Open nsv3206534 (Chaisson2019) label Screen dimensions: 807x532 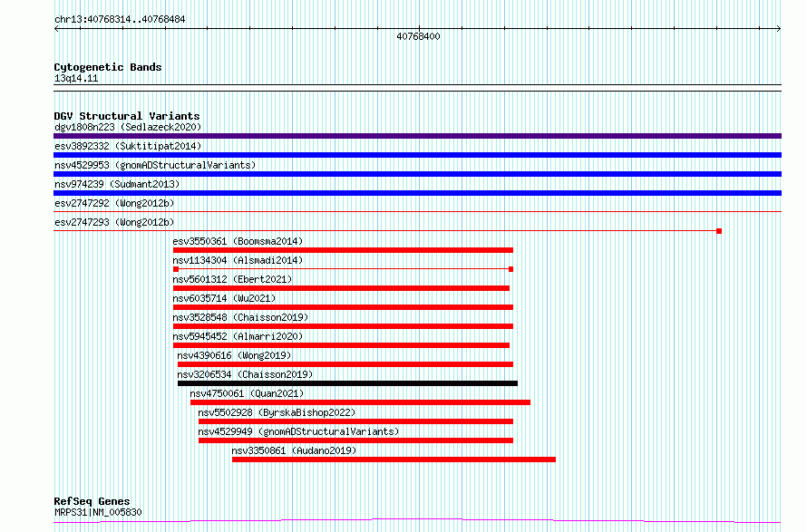point(245,374)
